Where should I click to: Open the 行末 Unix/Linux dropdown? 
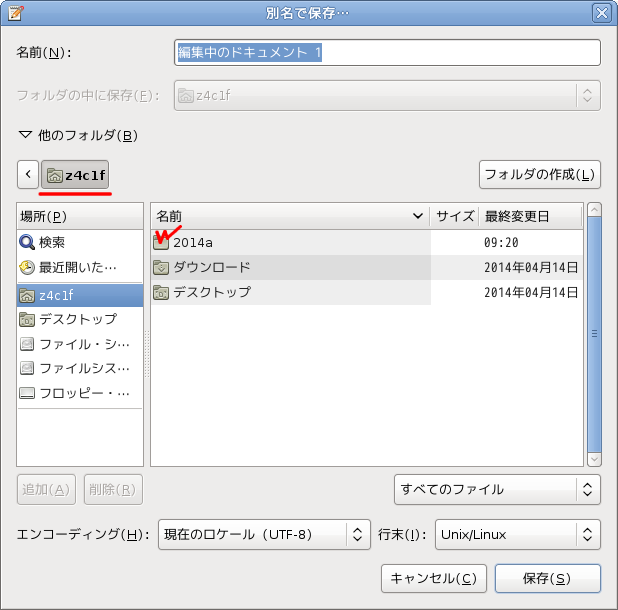517,534
